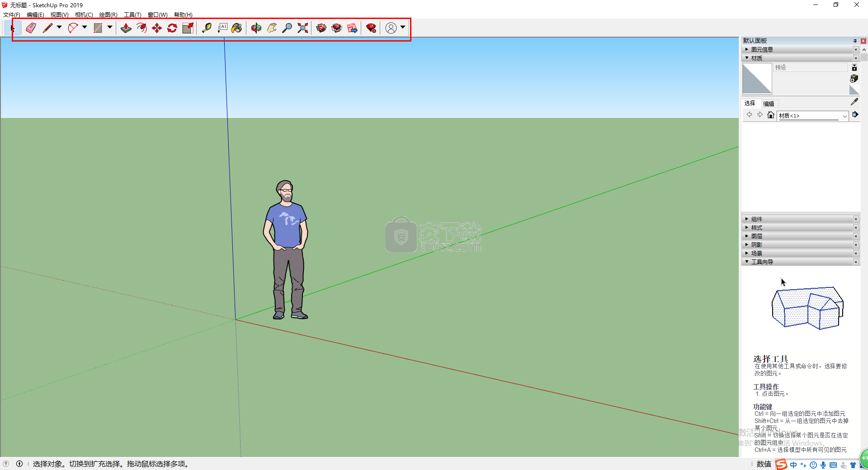The image size is (868, 470).
Task: Open the dropdown beside the account icon
Action: pyautogui.click(x=403, y=28)
